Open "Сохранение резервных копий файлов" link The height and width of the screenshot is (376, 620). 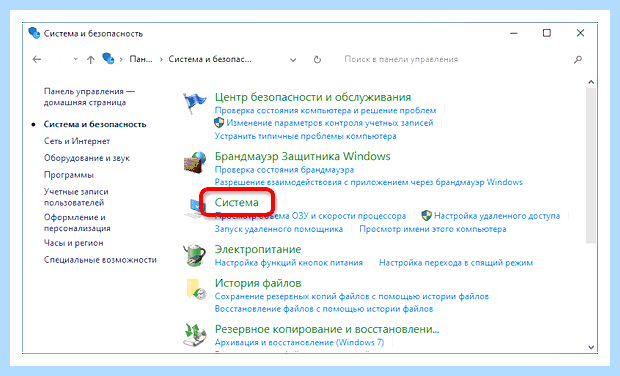pyautogui.click(x=352, y=296)
